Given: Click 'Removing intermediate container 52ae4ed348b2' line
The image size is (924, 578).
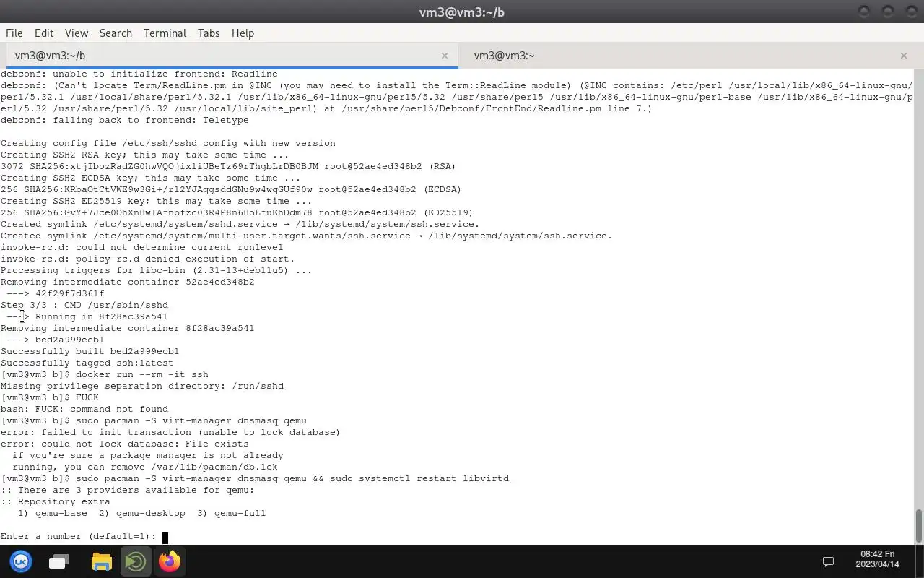Looking at the screenshot, I should tap(128, 282).
